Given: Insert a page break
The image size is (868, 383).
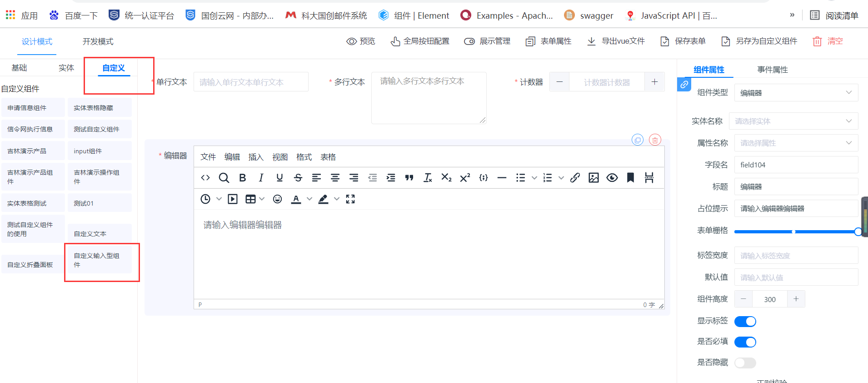Looking at the screenshot, I should point(649,178).
